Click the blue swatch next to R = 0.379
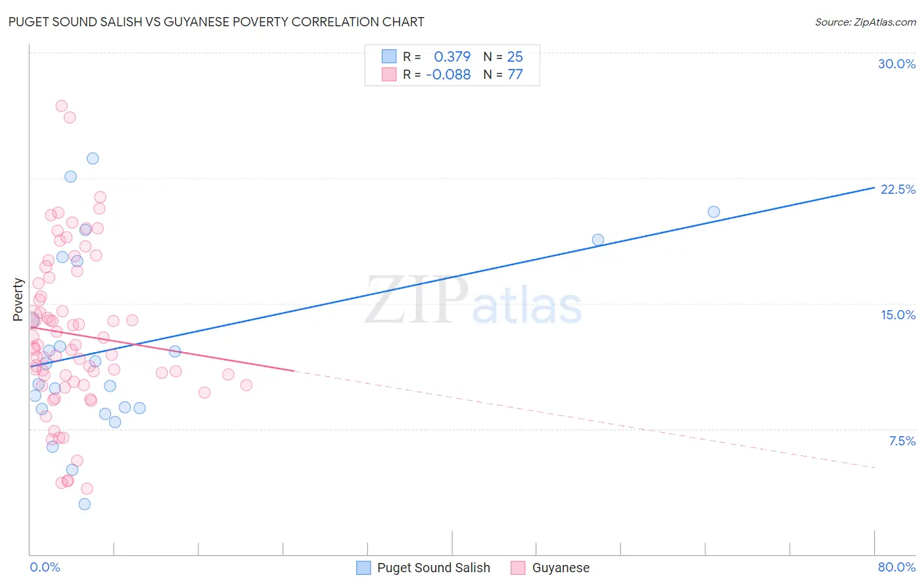 tap(389, 56)
